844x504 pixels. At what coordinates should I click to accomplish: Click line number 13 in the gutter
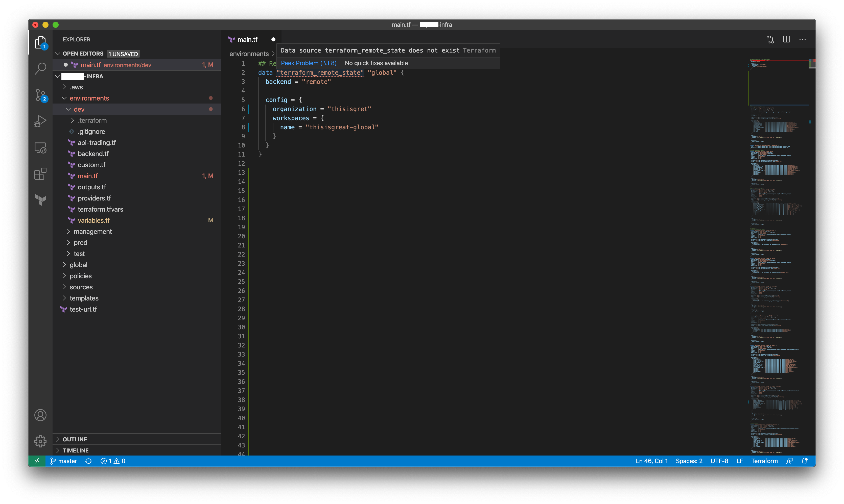[x=241, y=172]
